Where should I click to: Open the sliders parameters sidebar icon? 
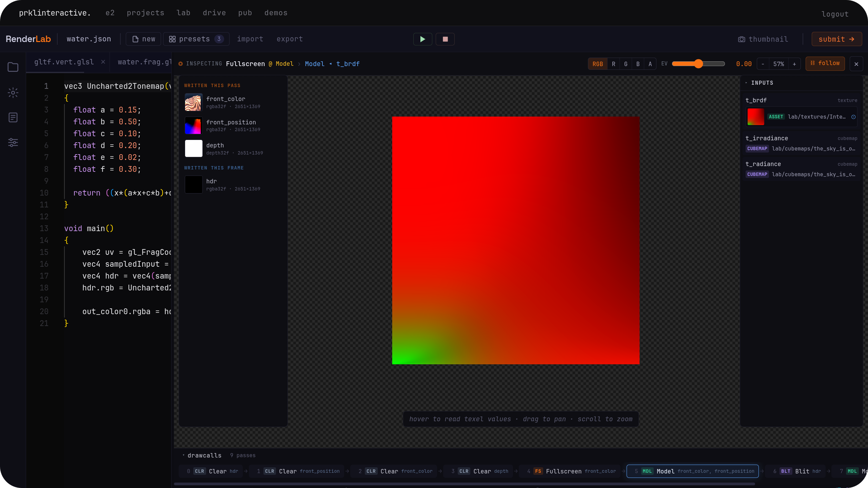(x=13, y=143)
